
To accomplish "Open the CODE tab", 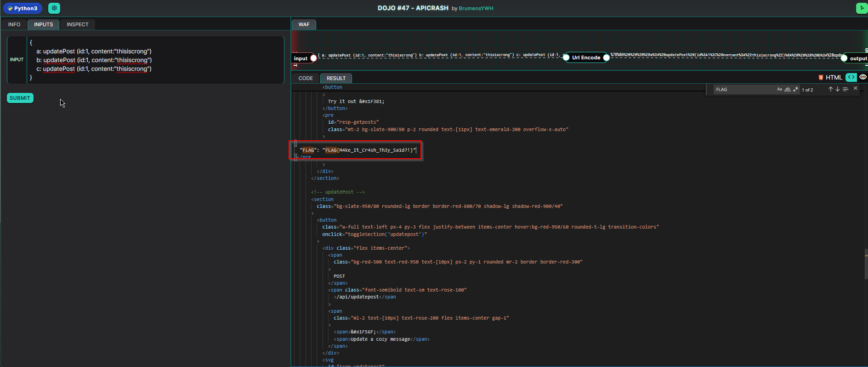I will pyautogui.click(x=306, y=78).
